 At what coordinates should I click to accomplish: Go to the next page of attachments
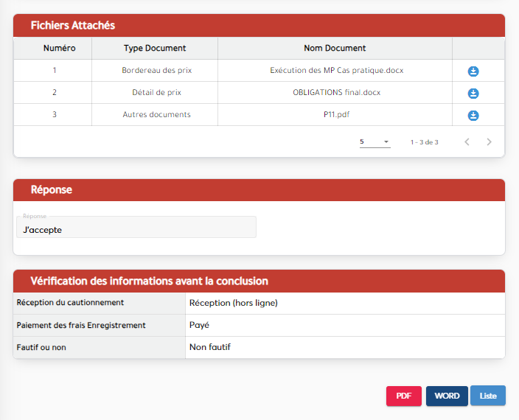pos(489,142)
